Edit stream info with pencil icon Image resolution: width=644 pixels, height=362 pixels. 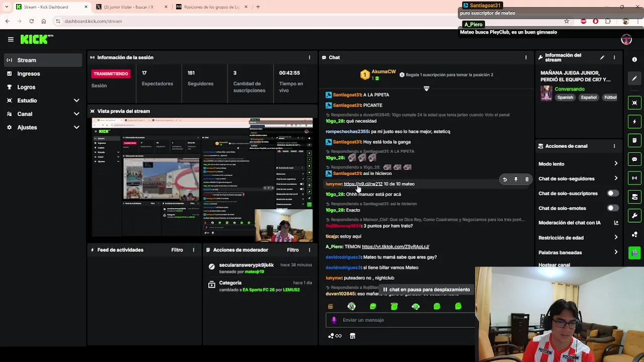click(x=602, y=57)
